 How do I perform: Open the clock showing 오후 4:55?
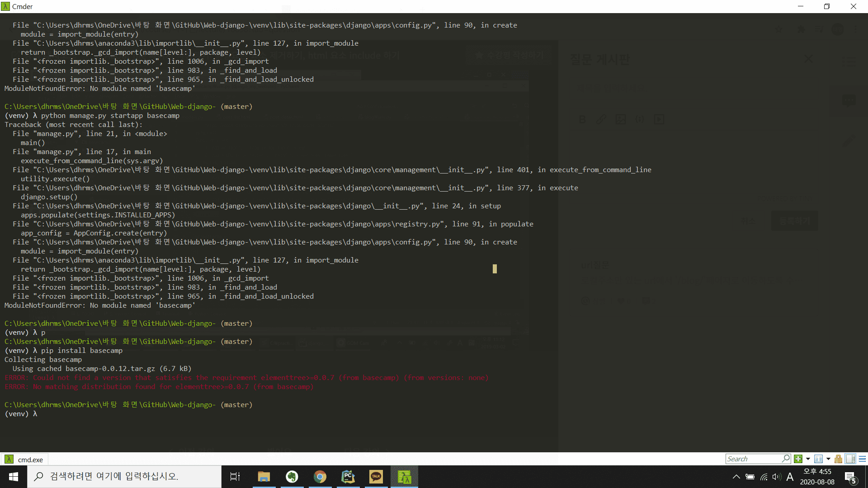pos(817,477)
